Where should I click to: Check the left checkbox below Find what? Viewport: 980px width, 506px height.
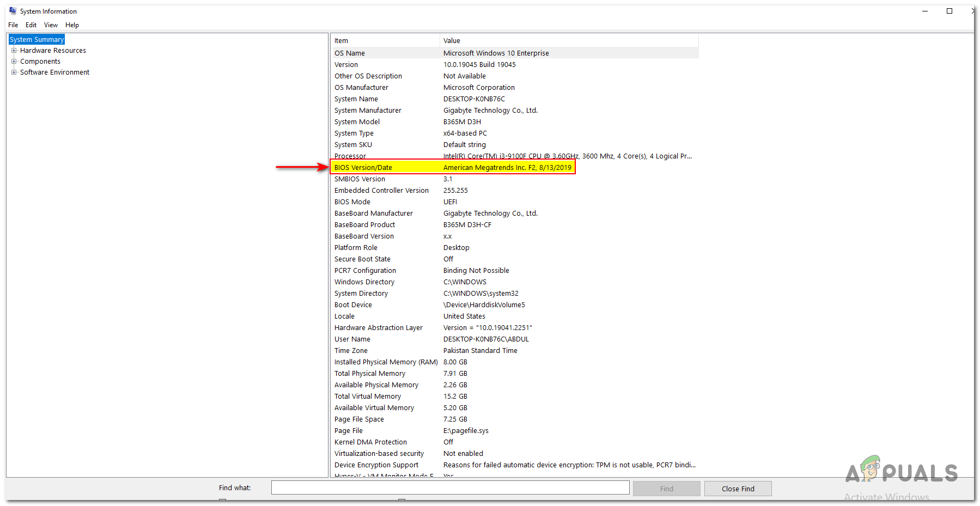tap(222, 502)
